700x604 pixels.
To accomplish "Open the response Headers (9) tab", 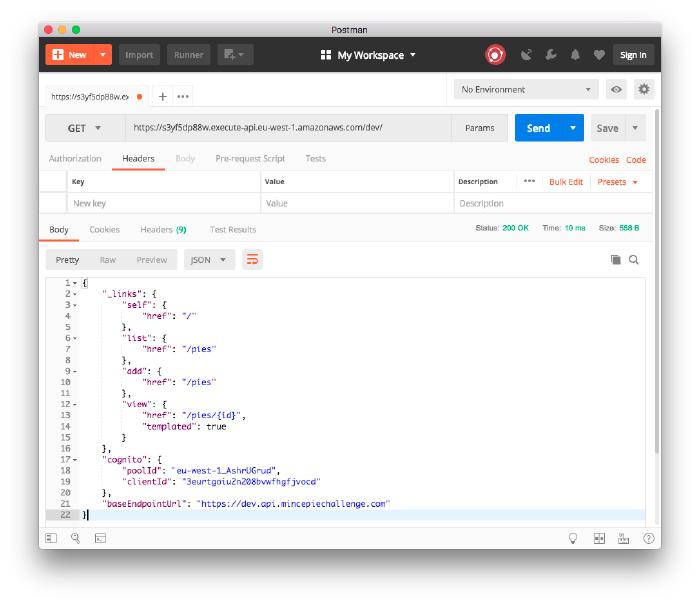I will tap(163, 229).
